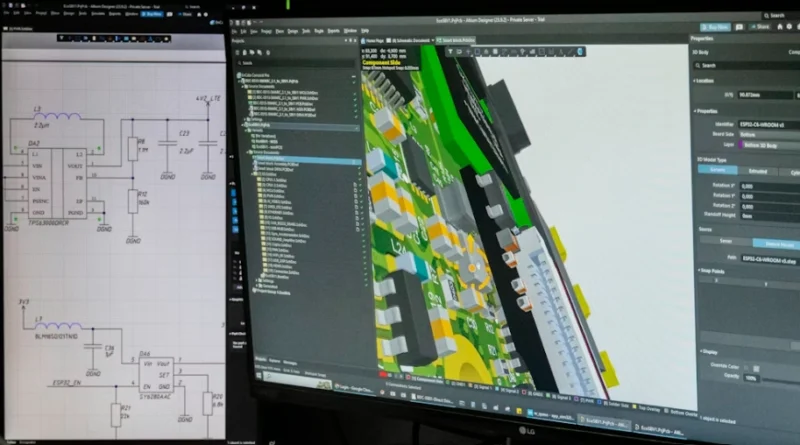Open the File menu in the PCB window
800x445 pixels.
point(235,31)
